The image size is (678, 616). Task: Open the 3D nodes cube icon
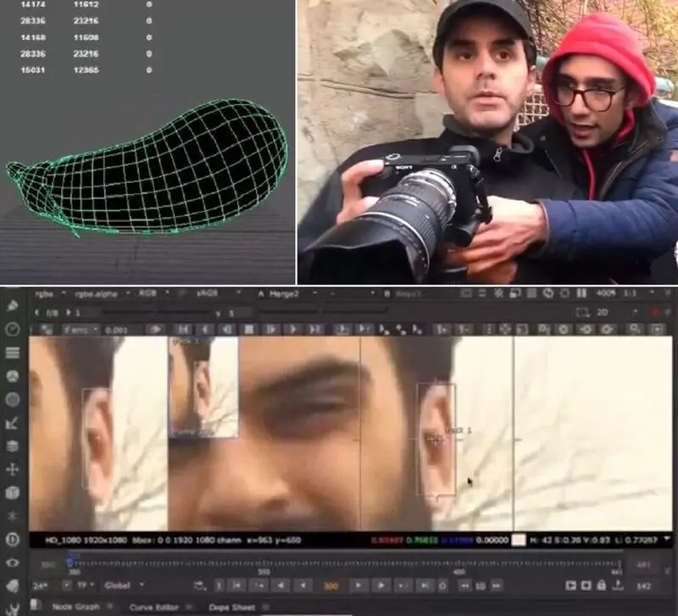tap(12, 492)
